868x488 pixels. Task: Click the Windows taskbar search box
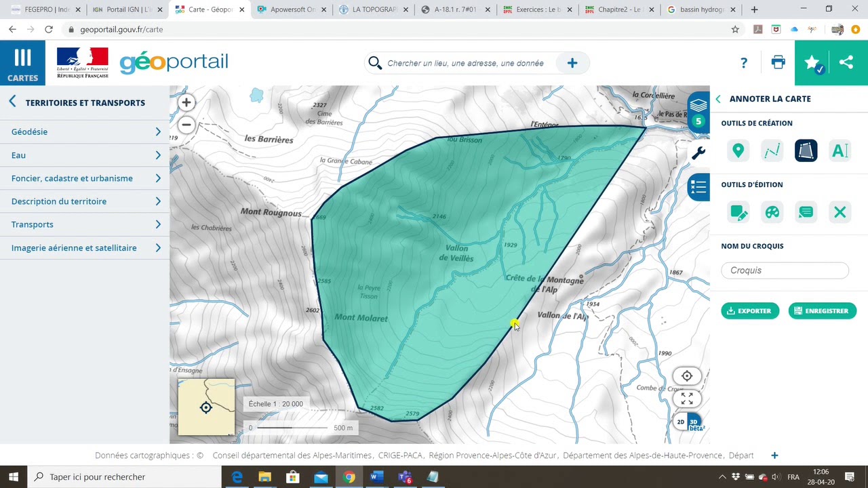[125, 477]
